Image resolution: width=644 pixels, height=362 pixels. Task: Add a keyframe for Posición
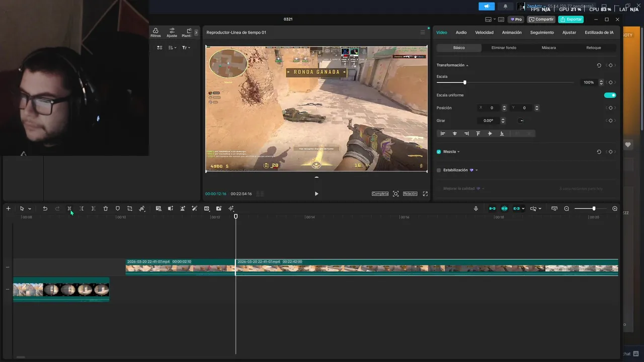[x=610, y=108]
